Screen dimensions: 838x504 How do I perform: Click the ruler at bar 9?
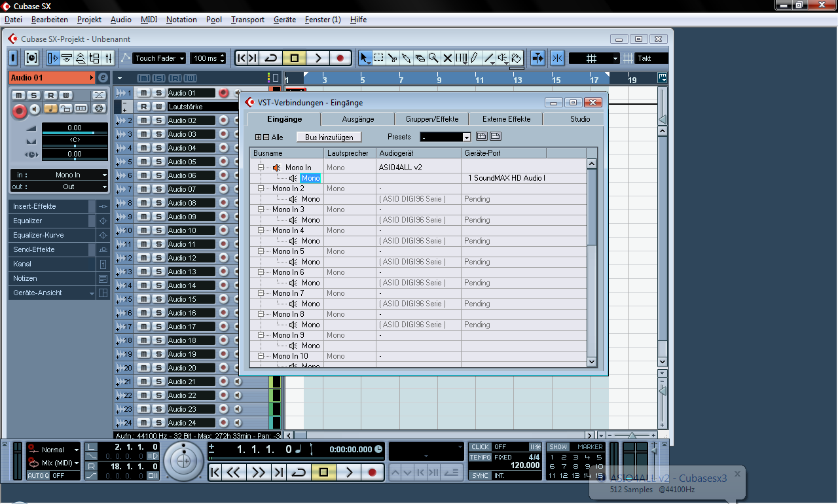(439, 80)
